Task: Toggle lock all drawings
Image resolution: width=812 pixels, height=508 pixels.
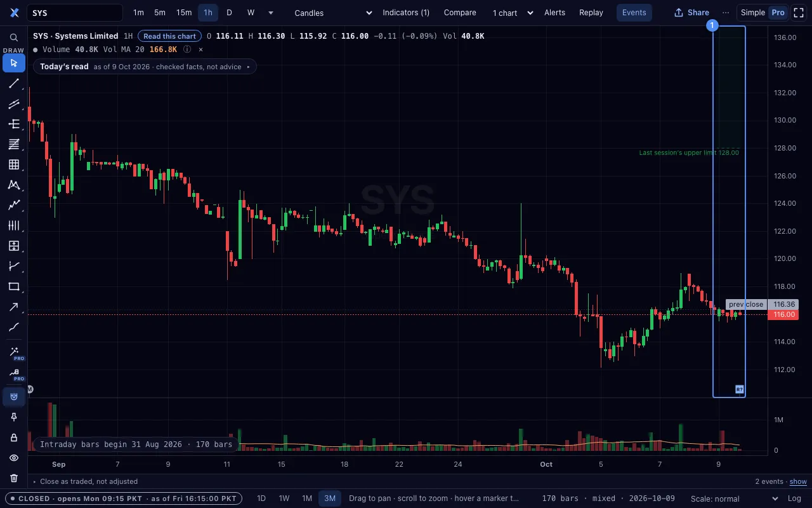Action: (x=14, y=438)
